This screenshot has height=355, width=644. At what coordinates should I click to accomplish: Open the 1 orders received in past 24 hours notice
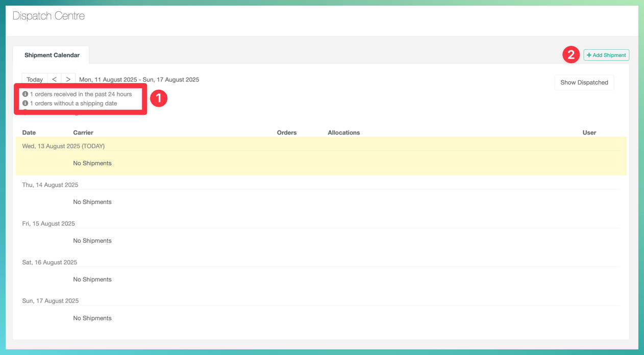click(x=81, y=94)
